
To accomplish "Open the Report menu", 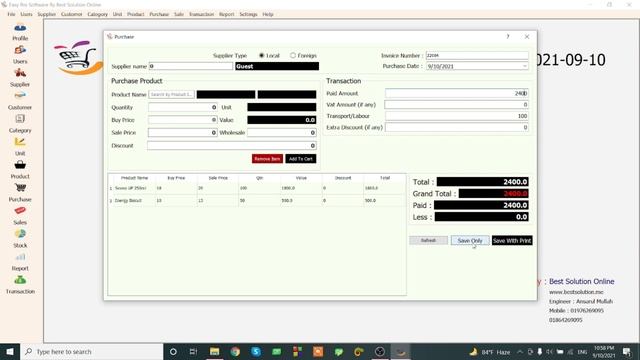I will point(227,14).
